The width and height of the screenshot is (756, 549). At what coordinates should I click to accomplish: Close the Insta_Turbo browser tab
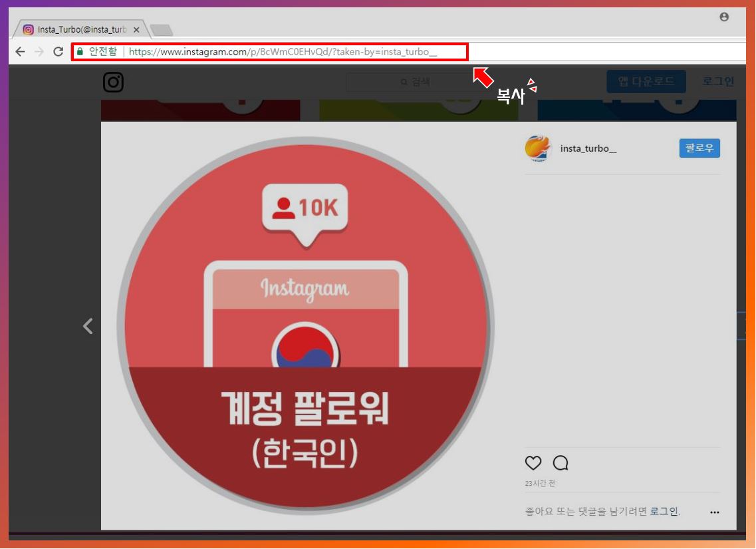pos(136,30)
